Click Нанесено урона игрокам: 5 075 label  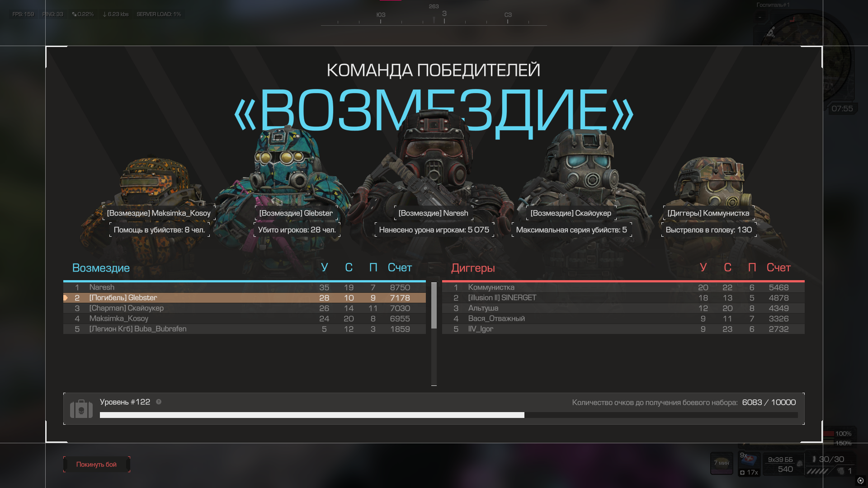click(x=434, y=230)
